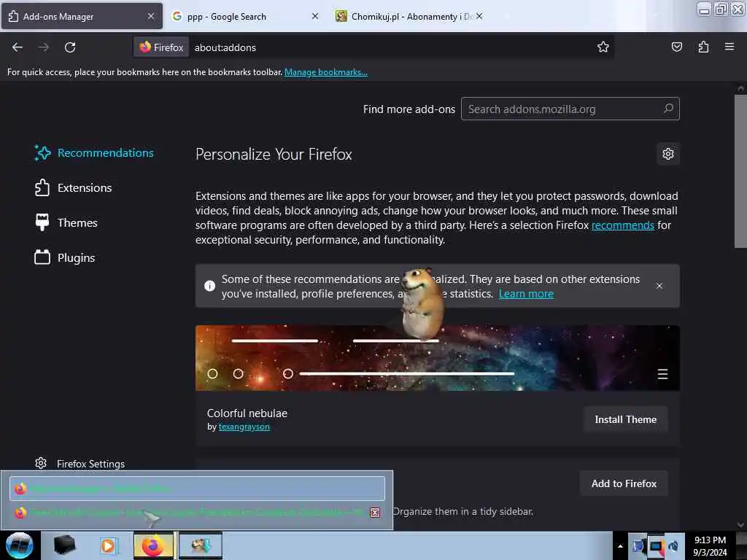Switch to Chomikuj.pl tab
747x560 pixels.
tap(410, 16)
